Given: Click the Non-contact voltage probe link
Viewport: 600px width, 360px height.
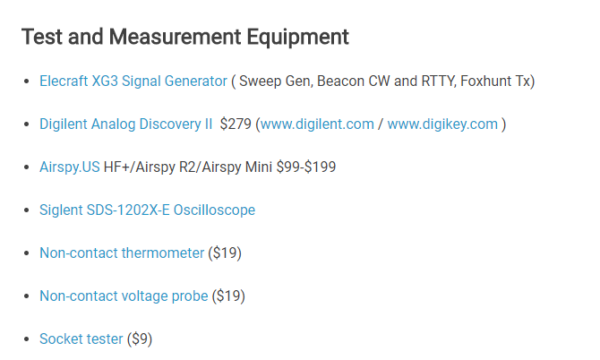Looking at the screenshot, I should (124, 296).
